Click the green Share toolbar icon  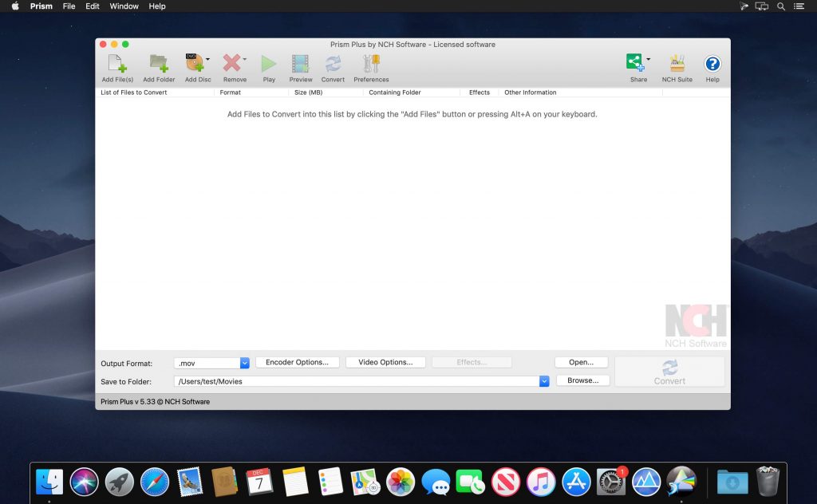(x=635, y=62)
